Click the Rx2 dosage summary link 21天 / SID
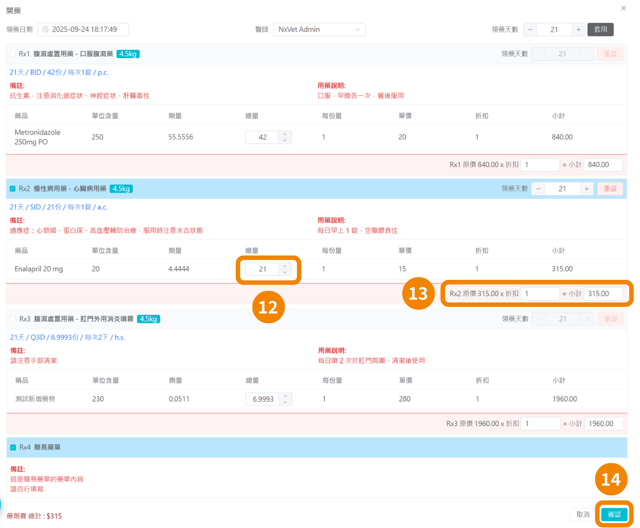The image size is (640, 528). coord(58,207)
